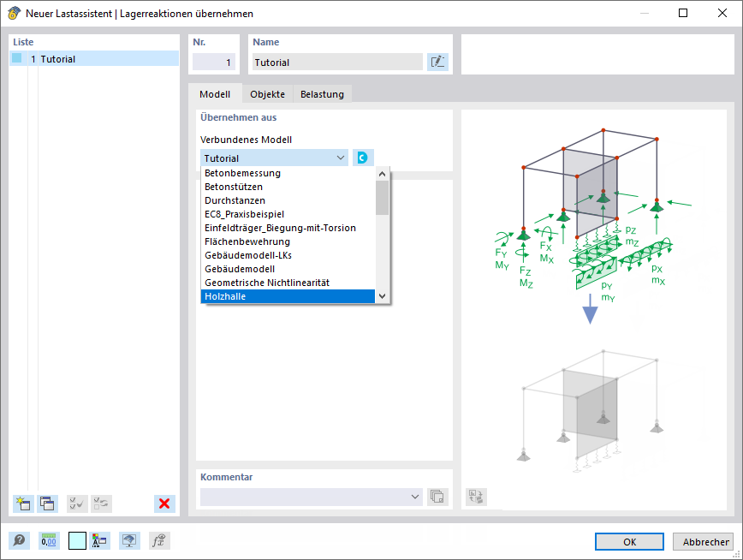The height and width of the screenshot is (560, 743).
Task: Select Einfeldträger_Biegung-mit-Torsion from the list
Action: [288, 228]
